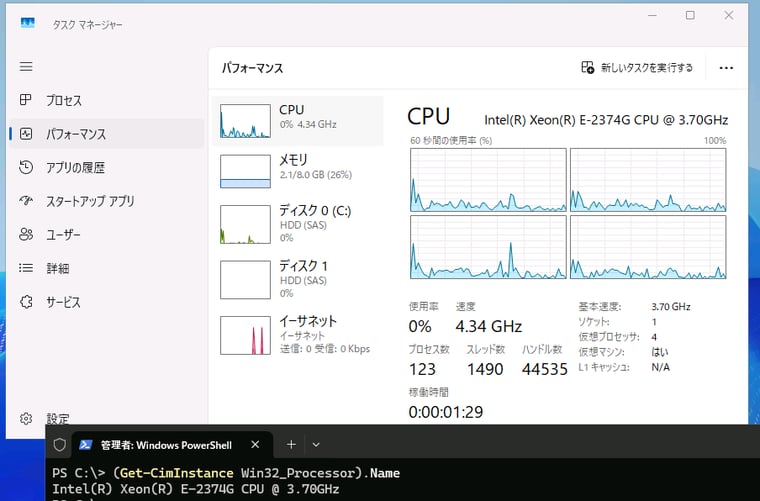Click the メモリ usage text 2.1/8.0 GB (26%)
The image size is (760, 501).
click(316, 174)
